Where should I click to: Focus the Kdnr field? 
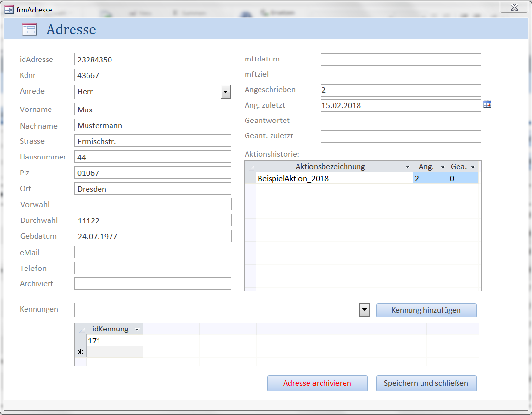(x=153, y=75)
